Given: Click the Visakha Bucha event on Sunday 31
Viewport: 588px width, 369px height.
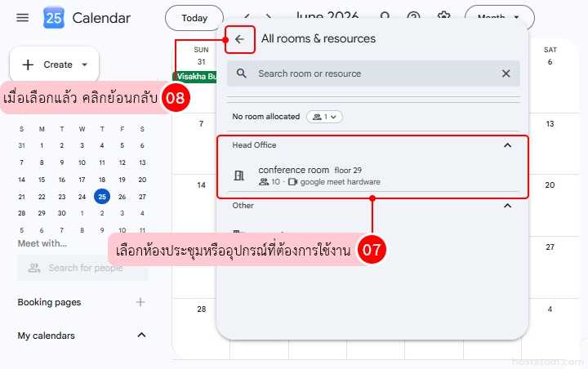Looking at the screenshot, I should tap(194, 77).
